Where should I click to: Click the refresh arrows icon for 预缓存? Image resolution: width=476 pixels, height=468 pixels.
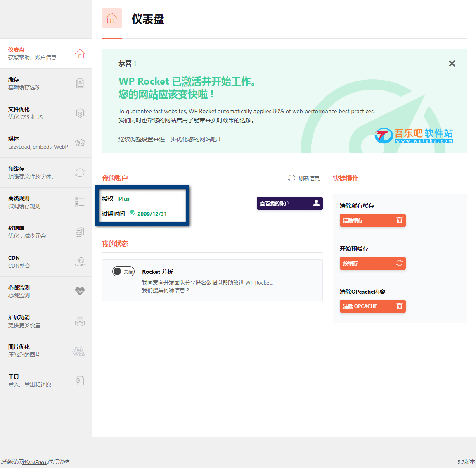tap(80, 173)
